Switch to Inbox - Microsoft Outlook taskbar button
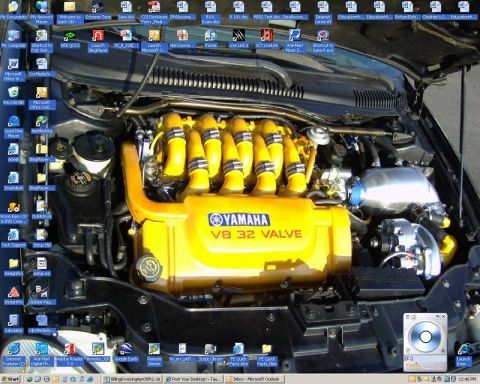This screenshot has height=384, width=480. click(254, 379)
